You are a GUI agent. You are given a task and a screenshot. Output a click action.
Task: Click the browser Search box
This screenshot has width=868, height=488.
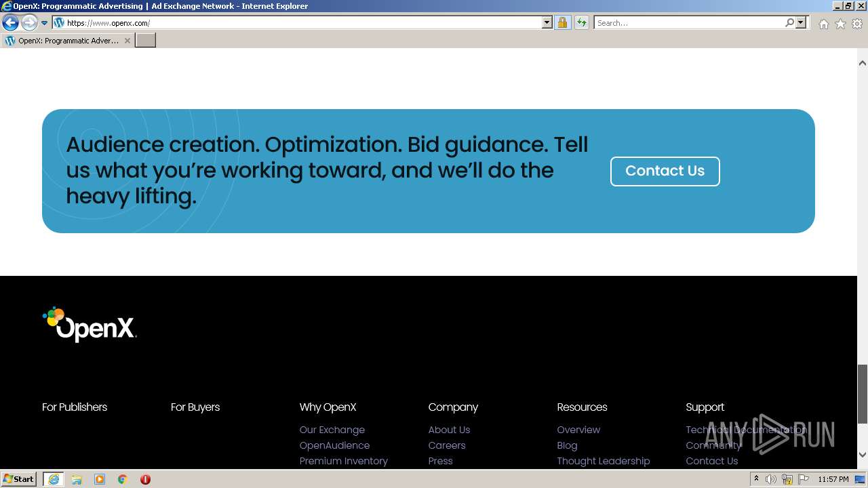(x=689, y=23)
